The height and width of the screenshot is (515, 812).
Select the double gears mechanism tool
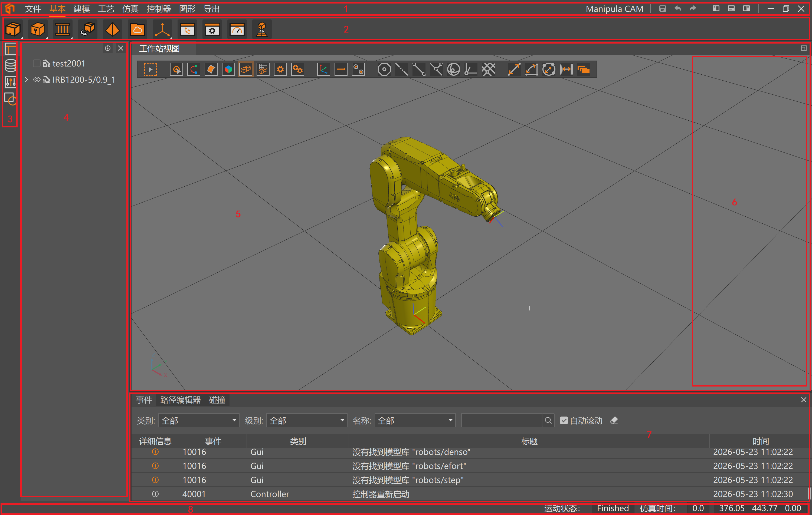[x=298, y=70]
